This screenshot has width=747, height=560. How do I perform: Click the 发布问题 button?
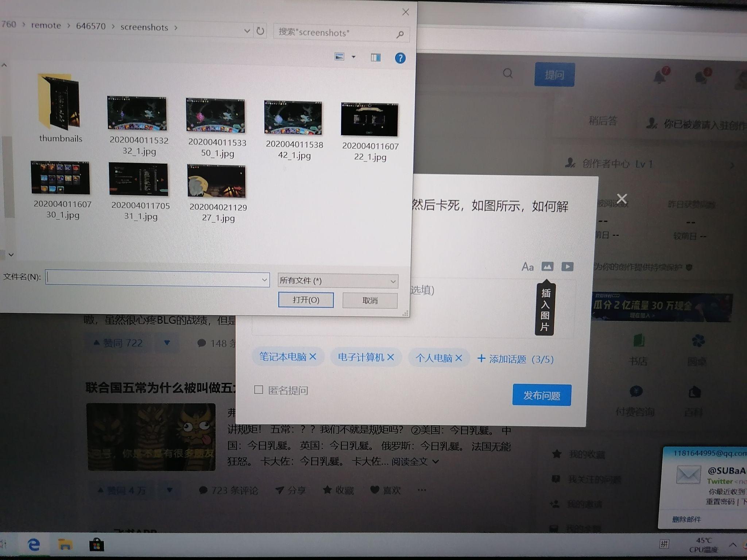tap(542, 395)
